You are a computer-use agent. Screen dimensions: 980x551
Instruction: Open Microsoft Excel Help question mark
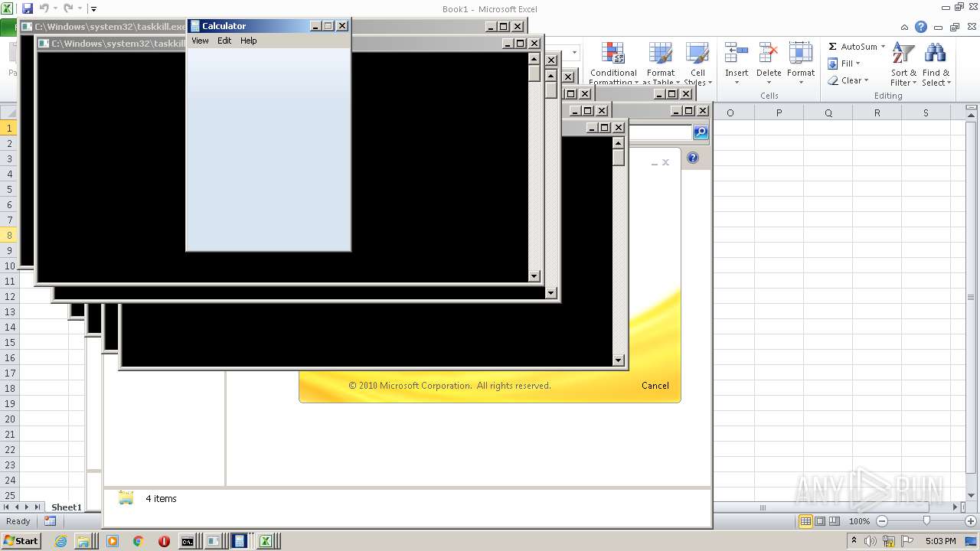[921, 27]
